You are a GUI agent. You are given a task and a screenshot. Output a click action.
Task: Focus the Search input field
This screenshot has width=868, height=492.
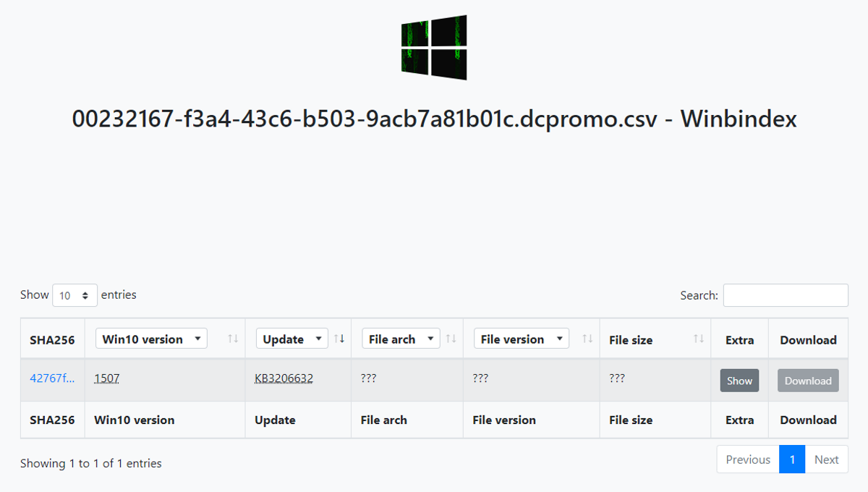[x=786, y=295]
